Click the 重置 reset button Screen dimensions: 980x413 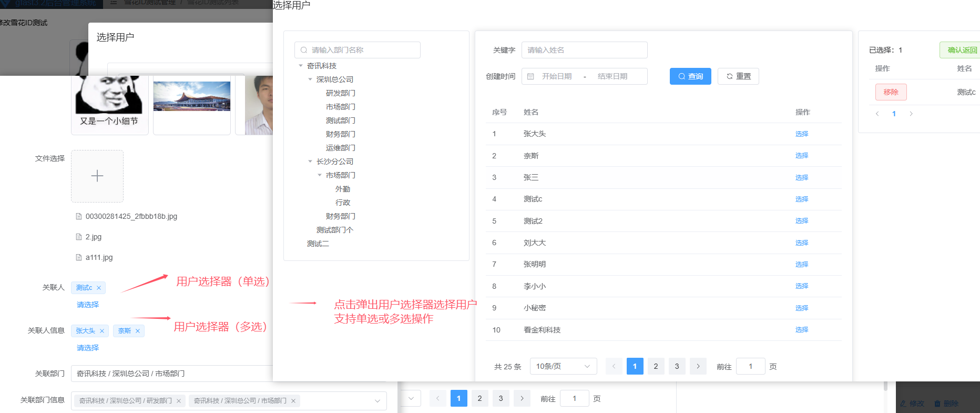pos(738,76)
